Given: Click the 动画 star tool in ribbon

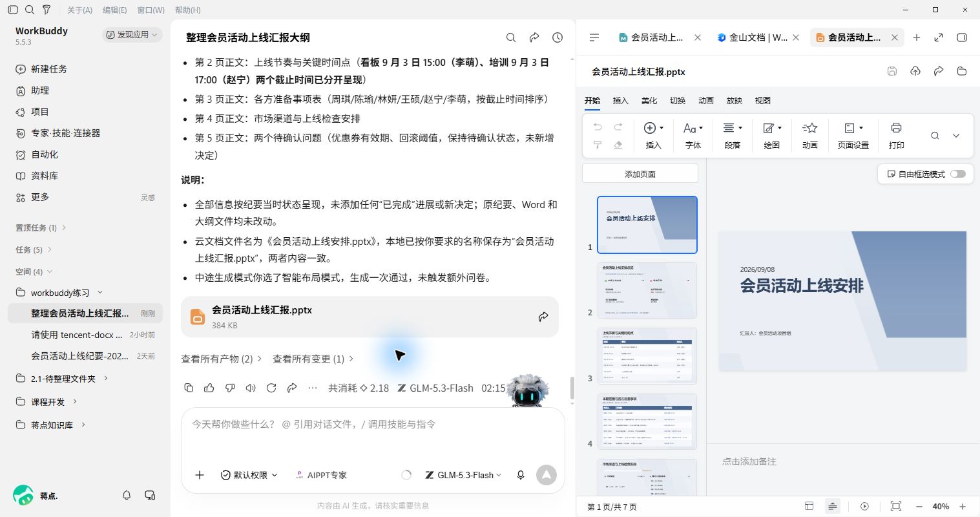Looking at the screenshot, I should click(810, 136).
